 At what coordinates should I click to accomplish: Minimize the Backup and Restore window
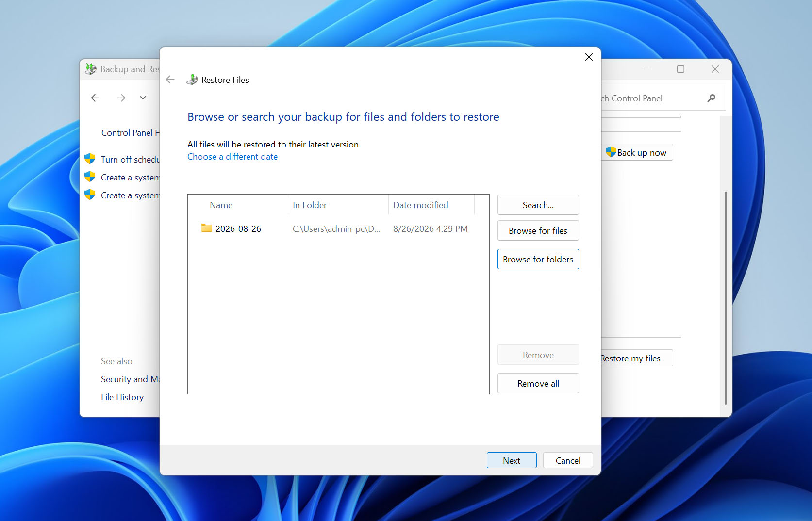[647, 69]
